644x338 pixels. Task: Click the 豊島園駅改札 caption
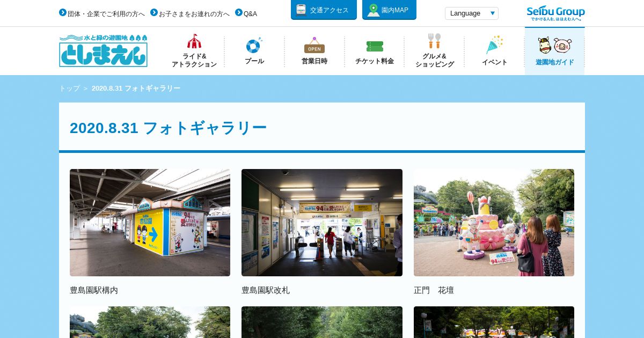point(266,290)
